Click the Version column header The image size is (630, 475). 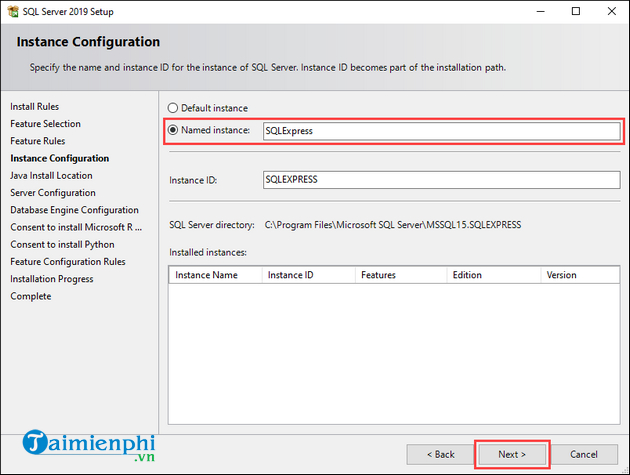(x=580, y=275)
